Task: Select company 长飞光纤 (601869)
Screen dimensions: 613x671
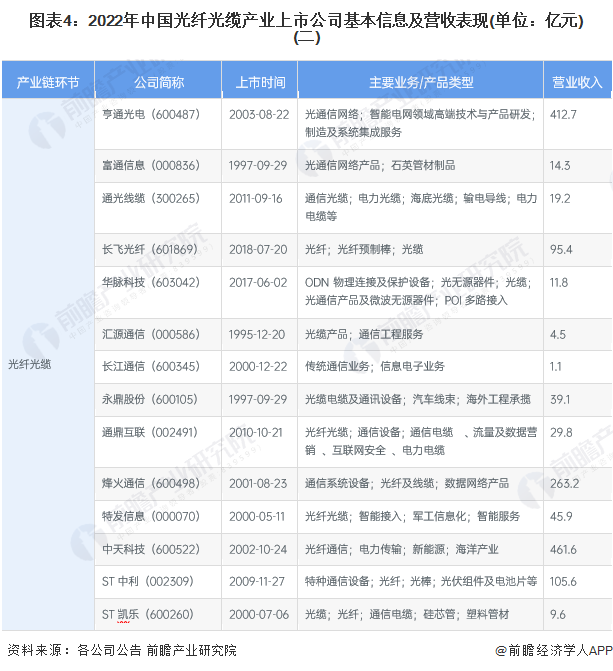Action: pyautogui.click(x=150, y=249)
